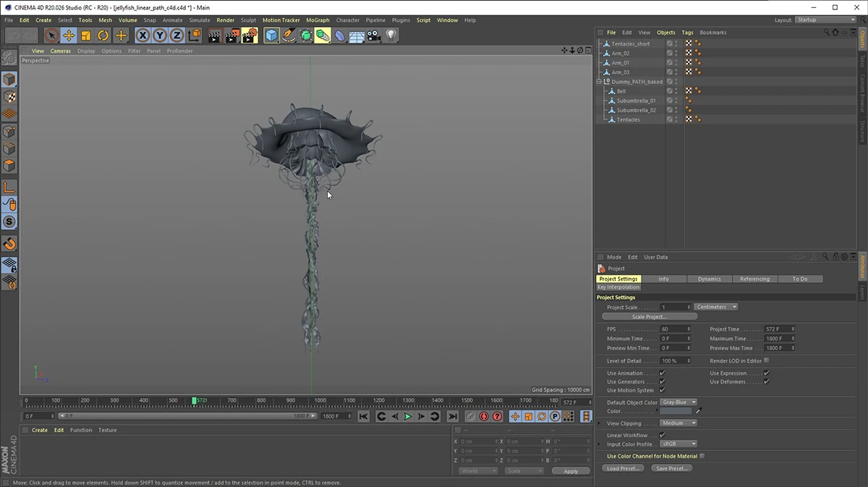Viewport: 868px width, 487px height.
Task: Select the Rotate tool in top toolbar
Action: [103, 35]
